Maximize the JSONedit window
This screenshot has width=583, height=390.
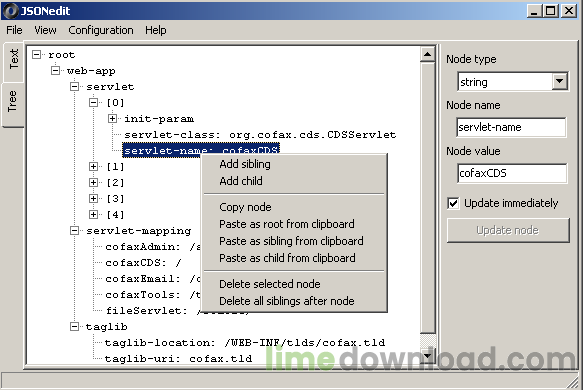tap(551, 11)
